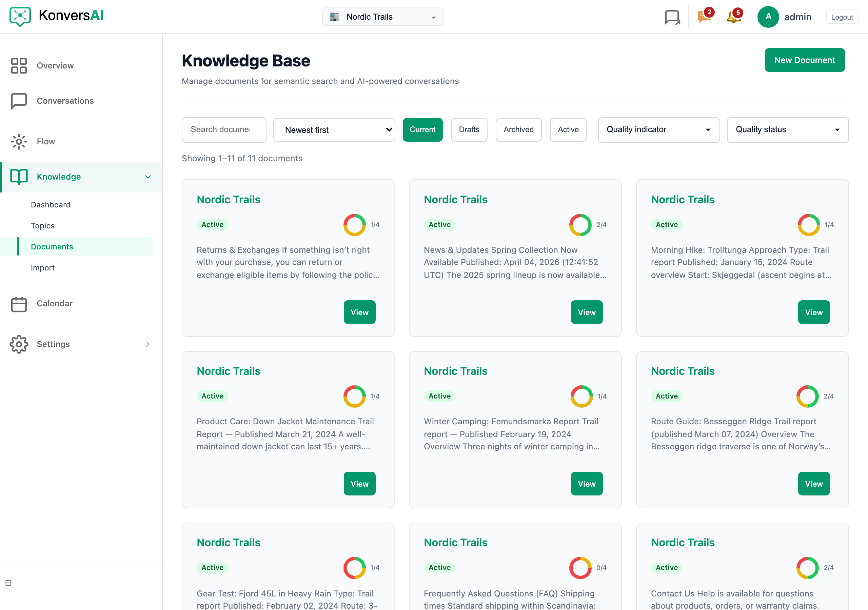Image resolution: width=868 pixels, height=610 pixels.
Task: Expand the Settings submenu chevron
Action: click(x=148, y=344)
